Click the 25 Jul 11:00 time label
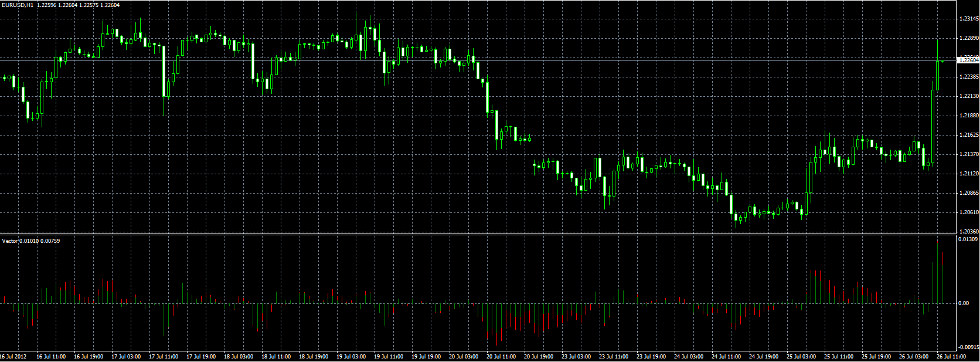 point(839,356)
